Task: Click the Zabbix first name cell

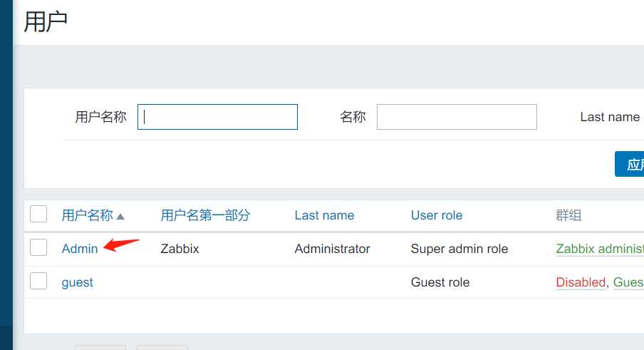Action: pyautogui.click(x=180, y=249)
